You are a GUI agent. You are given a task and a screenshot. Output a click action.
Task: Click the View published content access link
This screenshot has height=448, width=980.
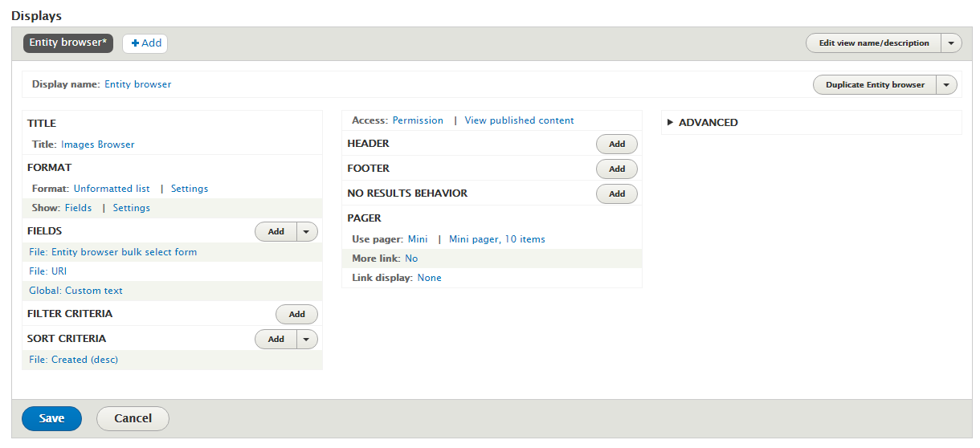pos(519,120)
